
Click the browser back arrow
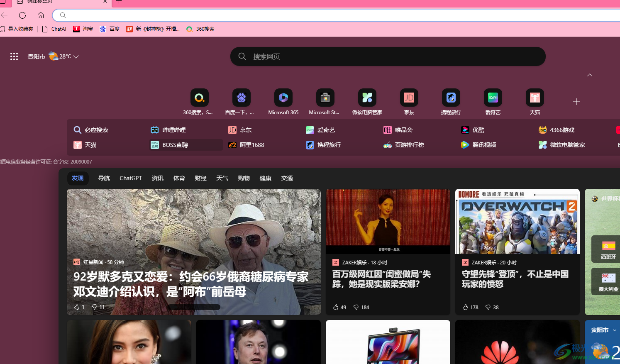coord(4,15)
